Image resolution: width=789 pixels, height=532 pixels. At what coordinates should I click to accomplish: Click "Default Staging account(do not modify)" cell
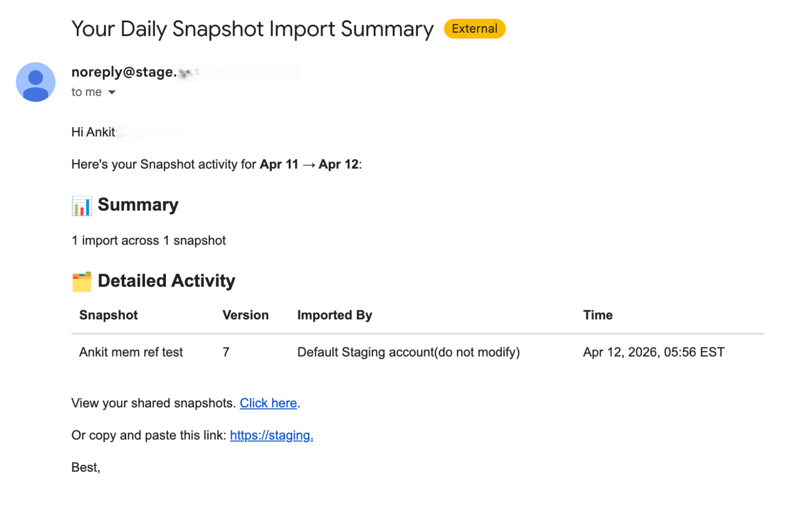point(409,352)
